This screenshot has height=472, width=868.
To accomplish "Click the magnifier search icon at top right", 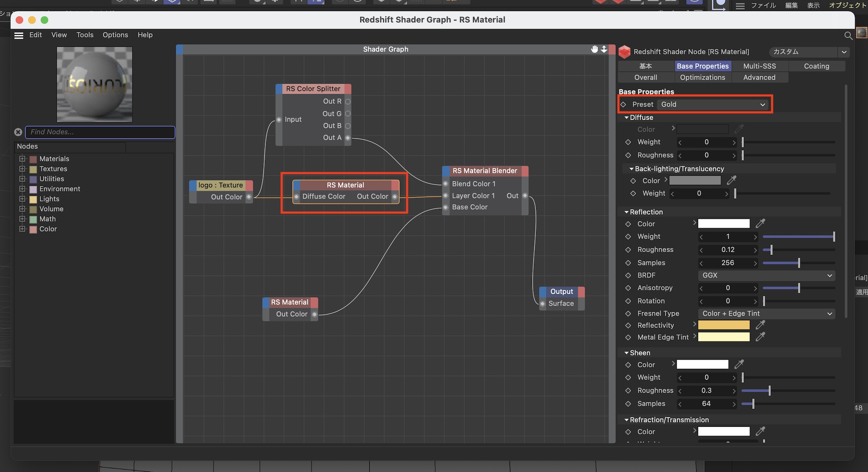I will (848, 36).
